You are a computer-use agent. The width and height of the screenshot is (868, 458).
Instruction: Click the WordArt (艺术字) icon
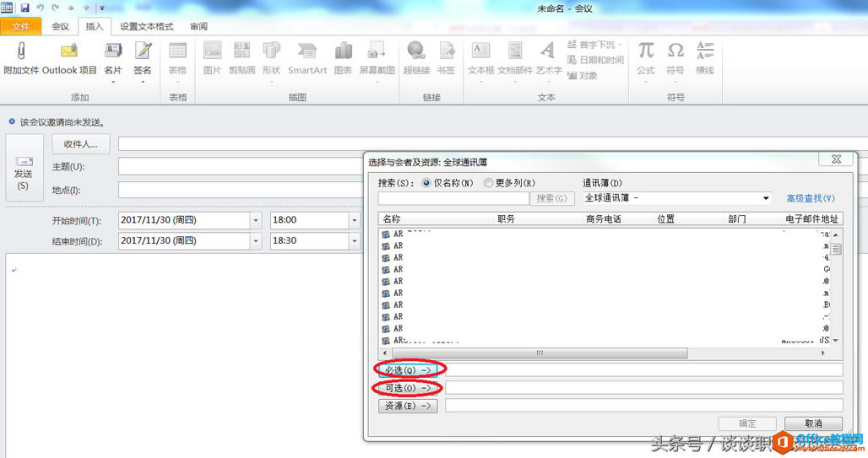tap(548, 51)
